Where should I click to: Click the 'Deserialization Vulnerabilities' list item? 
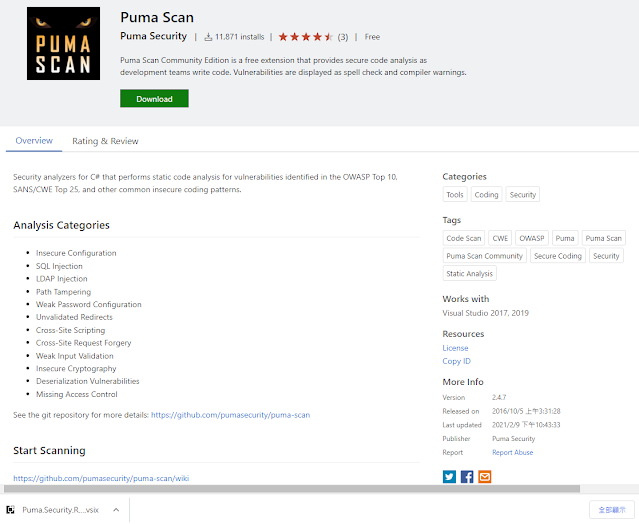(88, 381)
